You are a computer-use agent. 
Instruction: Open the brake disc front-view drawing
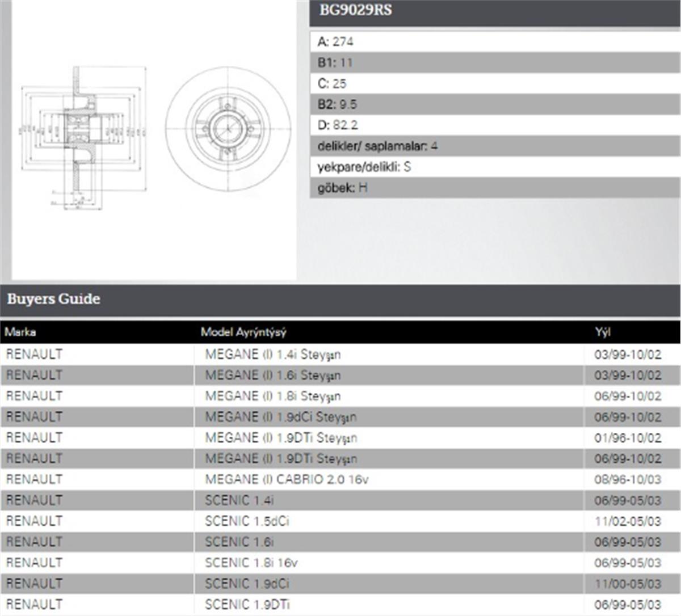click(228, 129)
